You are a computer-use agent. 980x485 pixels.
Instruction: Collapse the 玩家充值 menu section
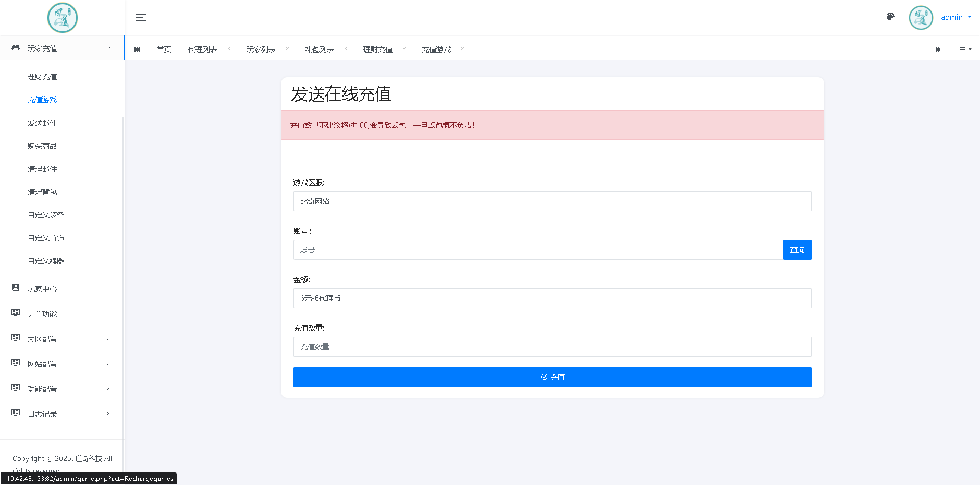click(x=108, y=47)
